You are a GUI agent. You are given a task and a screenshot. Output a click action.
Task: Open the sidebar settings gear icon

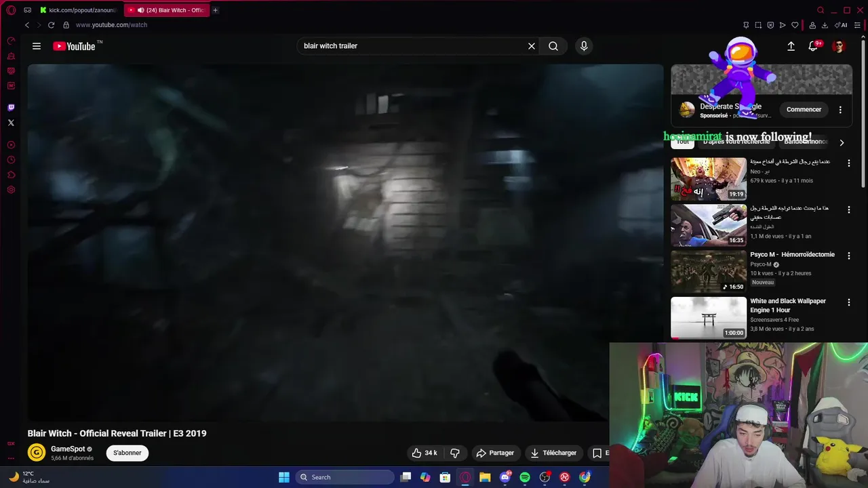point(11,190)
